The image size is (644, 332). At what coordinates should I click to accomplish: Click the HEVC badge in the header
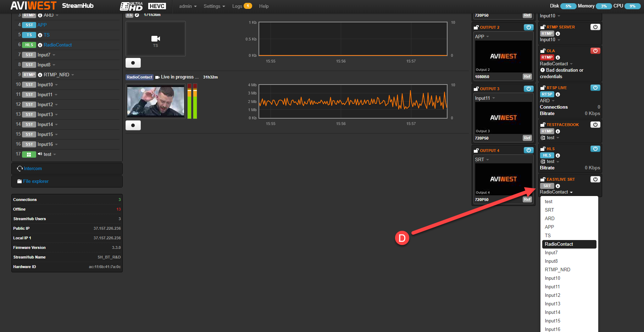pos(157,6)
